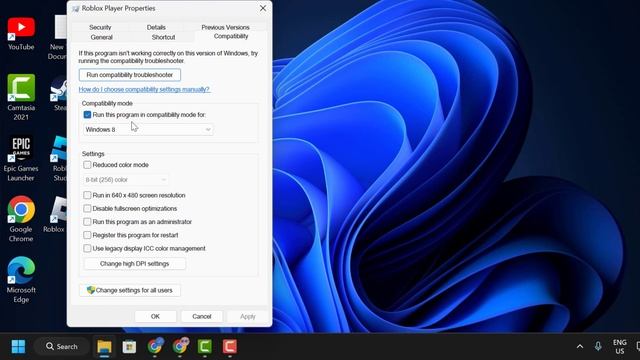This screenshot has width=640, height=360.
Task: Open the YouTube desktop shortcut
Action: tap(21, 33)
